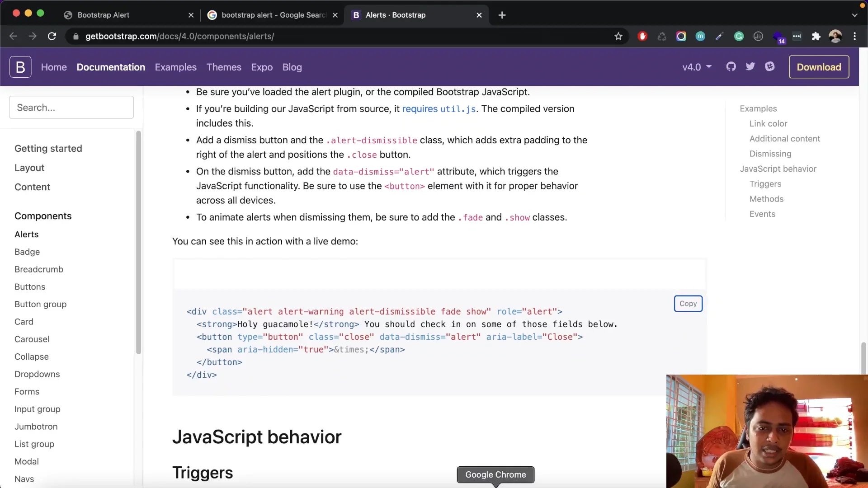The image size is (868, 488).
Task: Open the Dropdowns docs page in sidebar
Action: (x=37, y=374)
